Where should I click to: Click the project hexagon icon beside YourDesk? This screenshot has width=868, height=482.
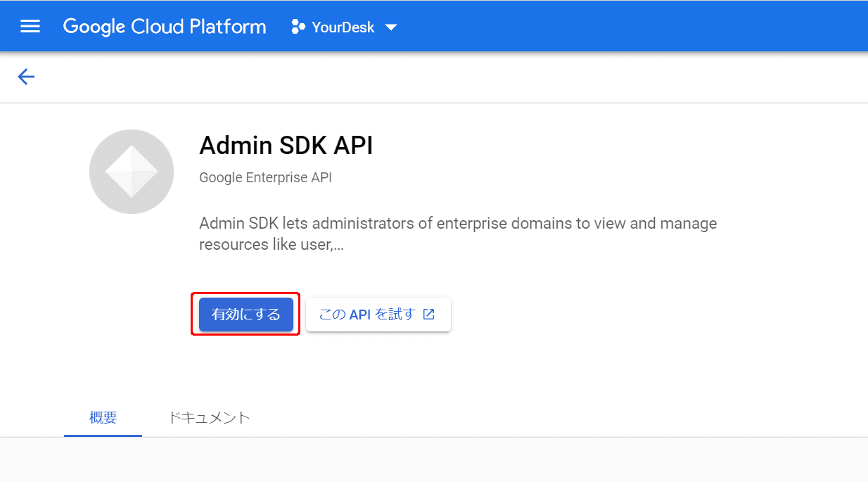pos(298,27)
